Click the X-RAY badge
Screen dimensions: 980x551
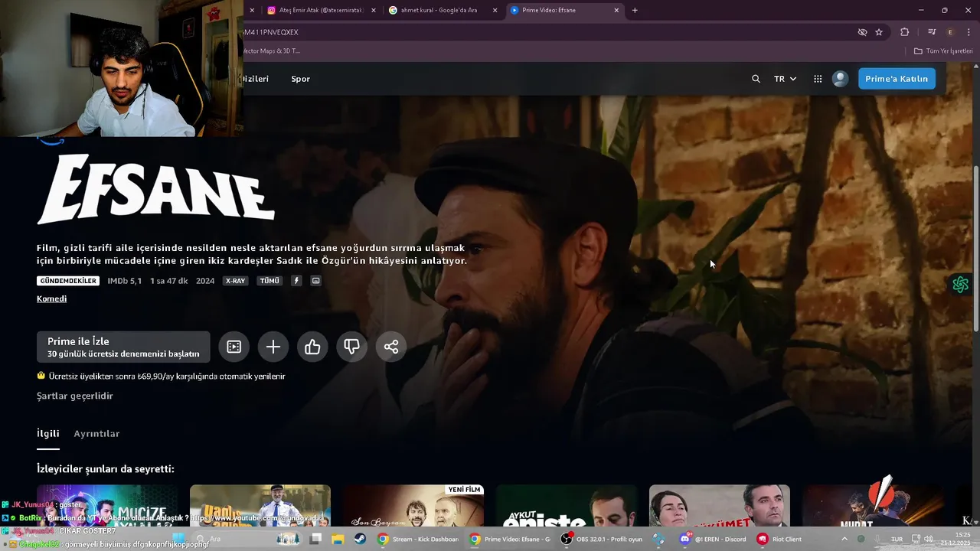click(x=235, y=281)
